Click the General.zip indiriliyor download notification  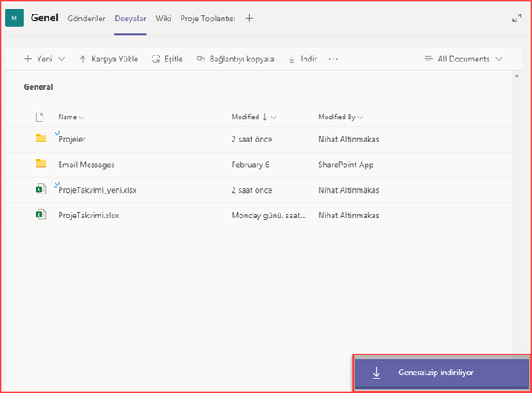[442, 373]
